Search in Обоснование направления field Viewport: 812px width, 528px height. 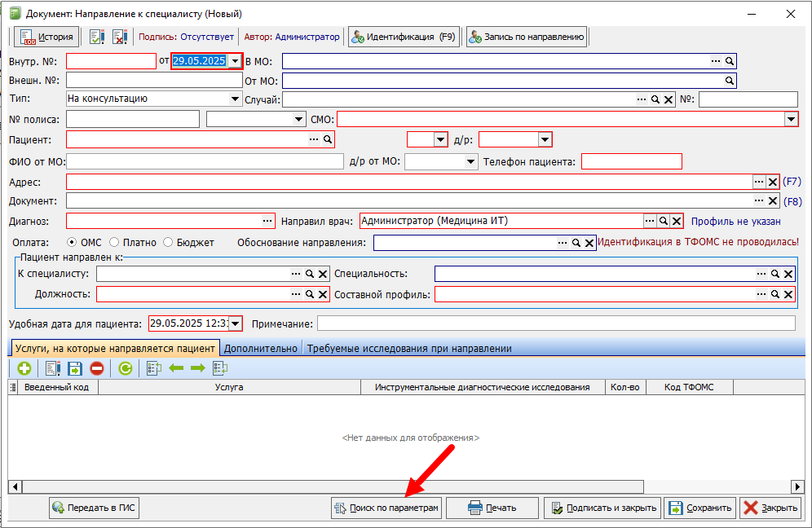pyautogui.click(x=576, y=243)
